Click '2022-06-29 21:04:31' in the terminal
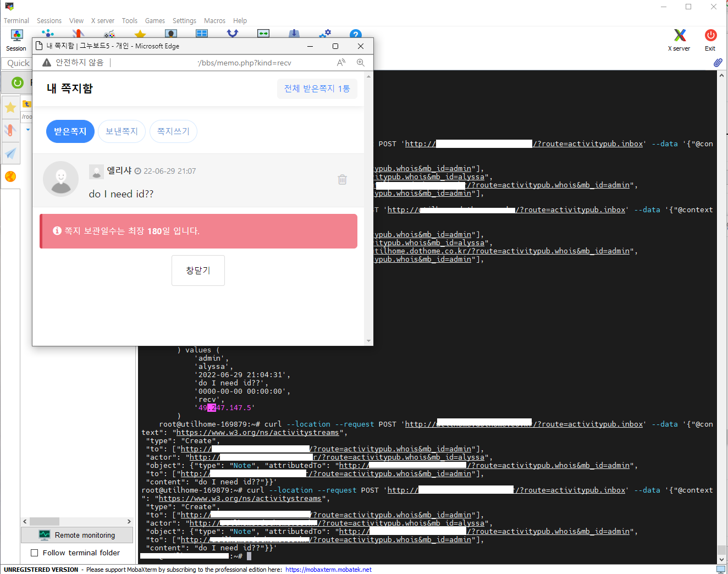This screenshot has width=728, height=574. click(x=242, y=375)
